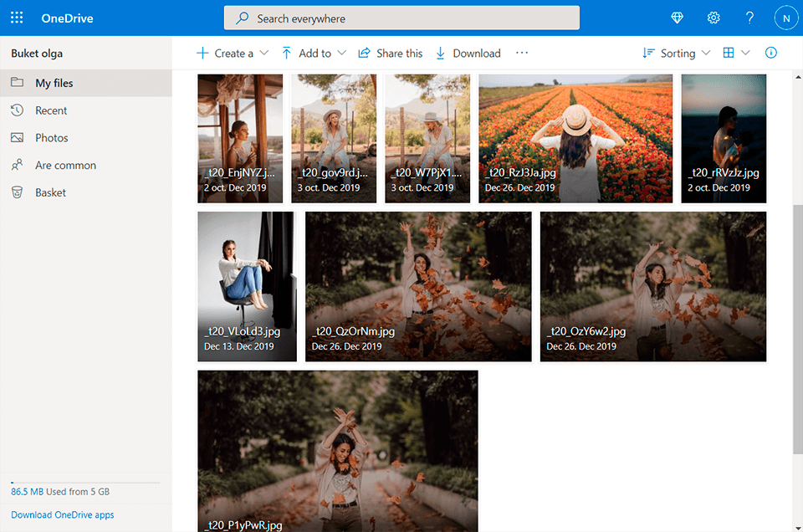The image size is (803, 532).
Task: Expand the Add to dropdown chevron
Action: pyautogui.click(x=342, y=53)
